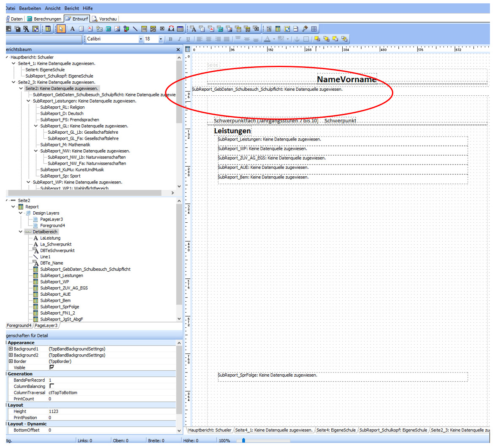Adjust the zoom slider at 100%
This screenshot has height=448, width=495.
pyautogui.click(x=243, y=440)
